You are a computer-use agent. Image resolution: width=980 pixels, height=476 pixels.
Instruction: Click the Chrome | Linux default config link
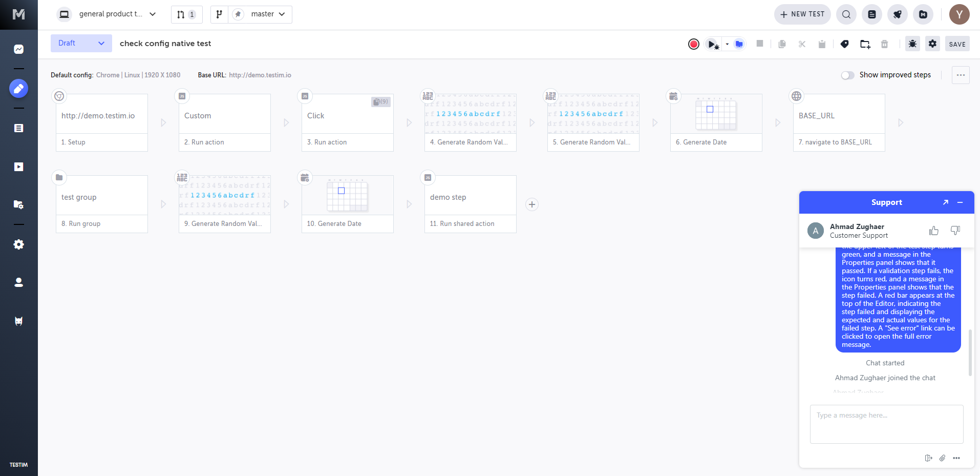click(138, 75)
